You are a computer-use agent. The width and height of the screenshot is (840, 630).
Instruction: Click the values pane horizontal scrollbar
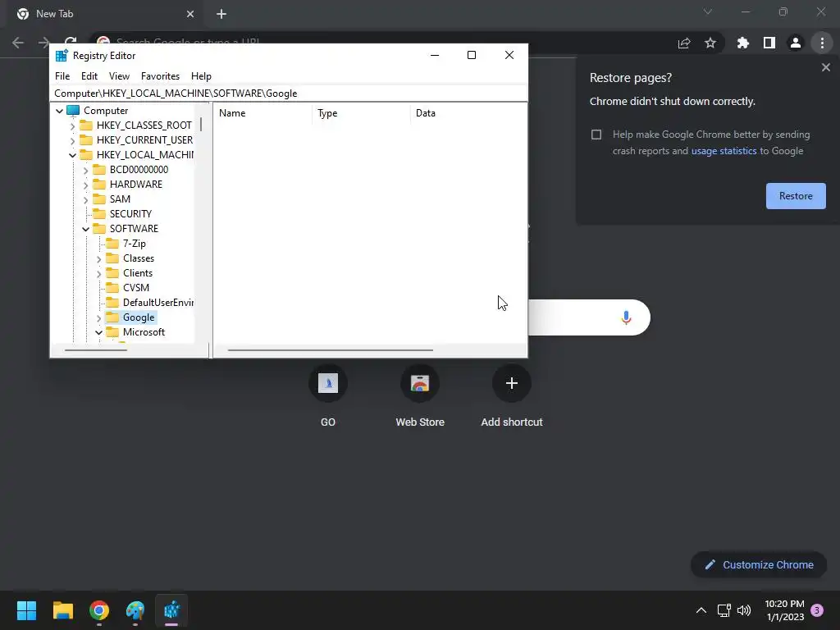click(330, 349)
